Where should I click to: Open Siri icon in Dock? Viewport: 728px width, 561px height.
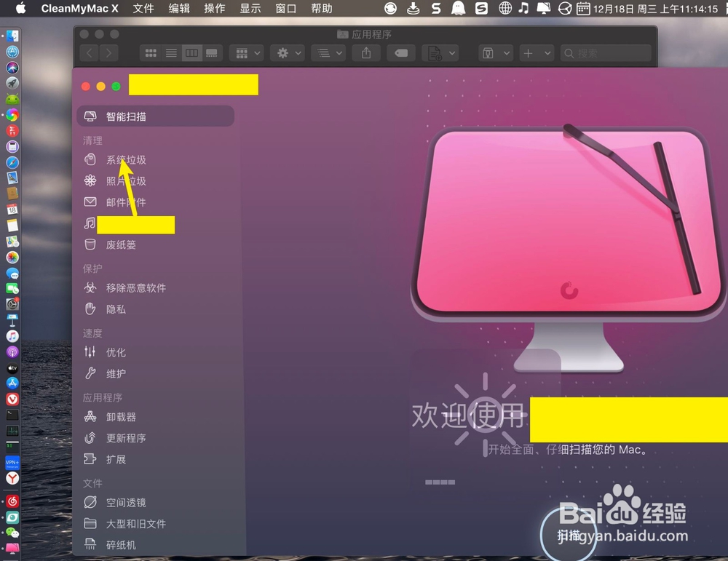click(x=12, y=67)
